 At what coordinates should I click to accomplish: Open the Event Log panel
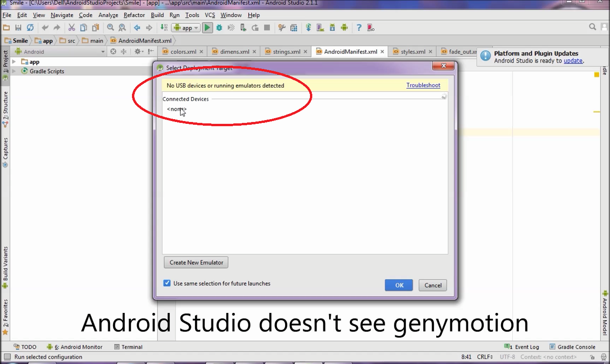point(522,347)
